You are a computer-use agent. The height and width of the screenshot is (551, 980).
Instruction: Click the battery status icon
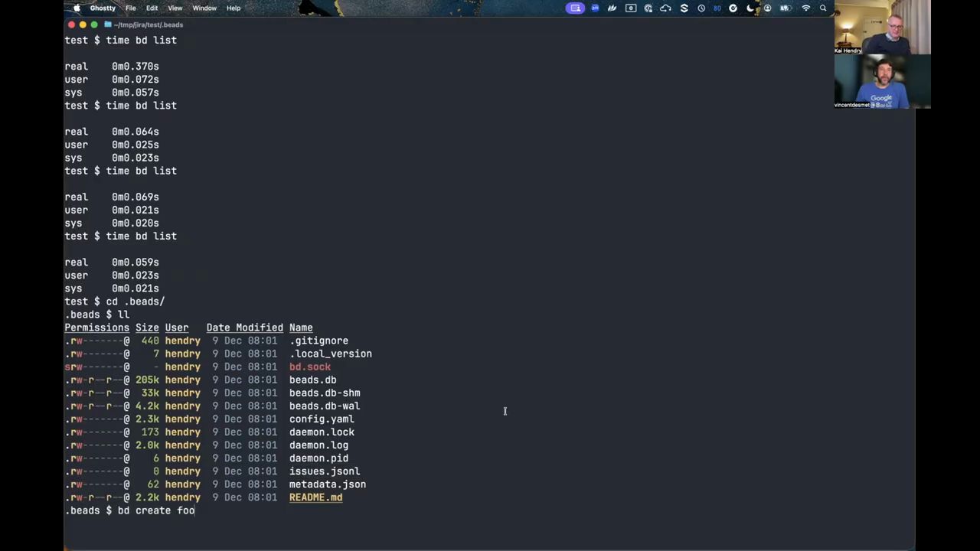(x=785, y=8)
